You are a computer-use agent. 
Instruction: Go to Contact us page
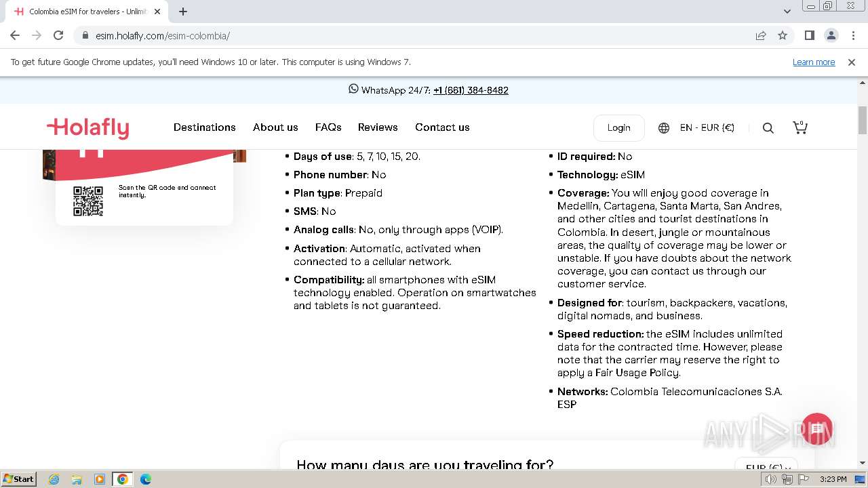coord(442,127)
